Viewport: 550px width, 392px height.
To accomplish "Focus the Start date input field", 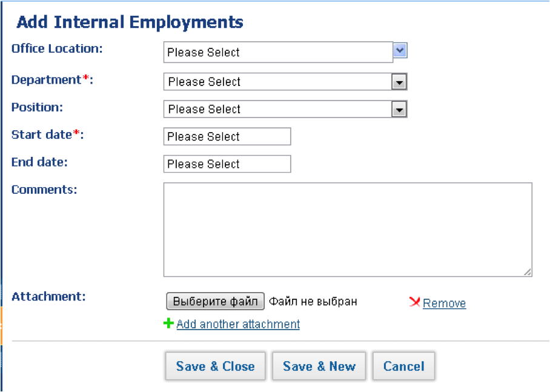I will coord(227,136).
